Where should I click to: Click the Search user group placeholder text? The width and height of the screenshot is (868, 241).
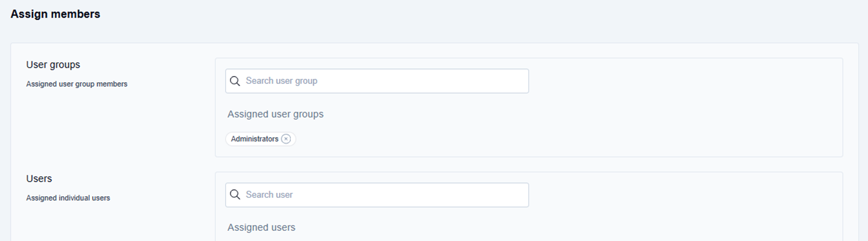click(x=282, y=81)
